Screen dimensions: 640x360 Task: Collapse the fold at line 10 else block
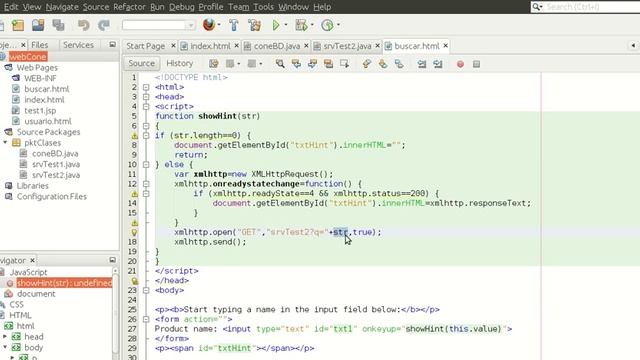click(x=146, y=165)
